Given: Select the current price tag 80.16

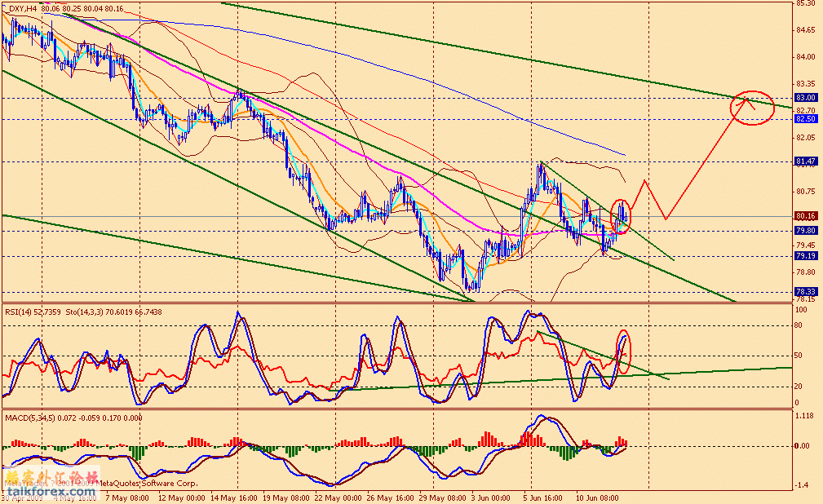Looking at the screenshot, I should coord(806,216).
